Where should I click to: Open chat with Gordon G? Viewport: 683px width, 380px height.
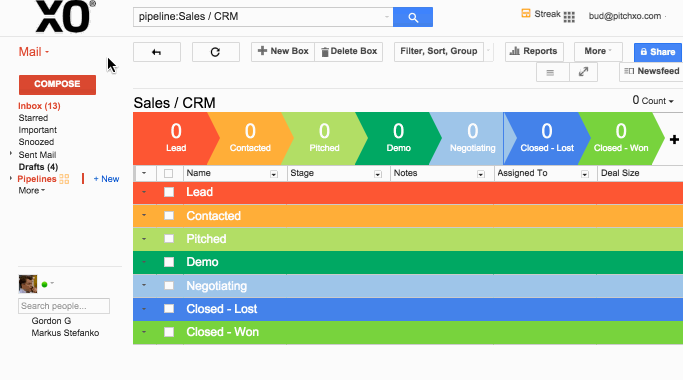[51, 321]
